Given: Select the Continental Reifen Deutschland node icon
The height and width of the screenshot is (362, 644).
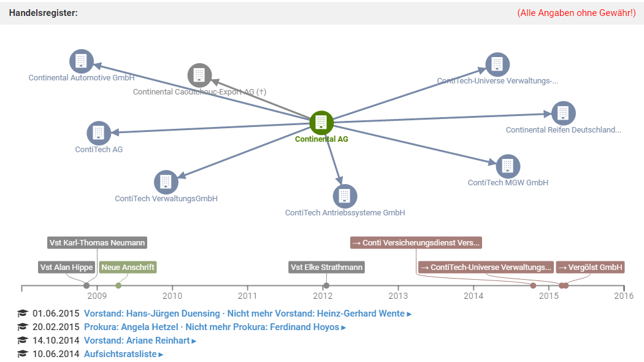Looking at the screenshot, I should [563, 114].
